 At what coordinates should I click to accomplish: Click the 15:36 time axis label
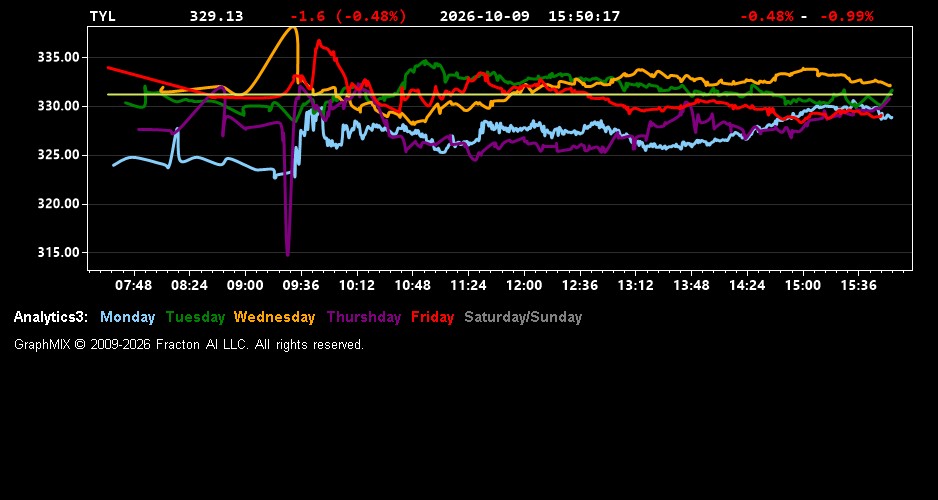click(858, 285)
